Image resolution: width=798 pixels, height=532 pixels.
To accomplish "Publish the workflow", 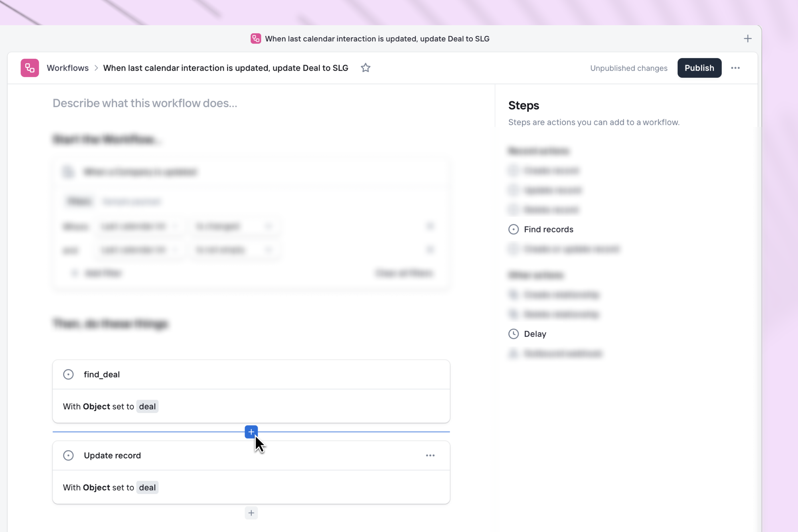I will 699,68.
